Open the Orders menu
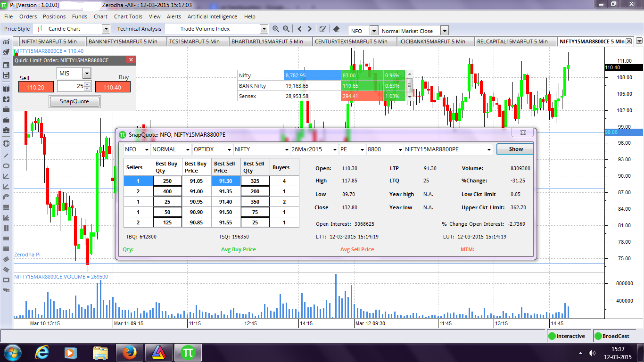The width and height of the screenshot is (644, 362). pos(28,16)
